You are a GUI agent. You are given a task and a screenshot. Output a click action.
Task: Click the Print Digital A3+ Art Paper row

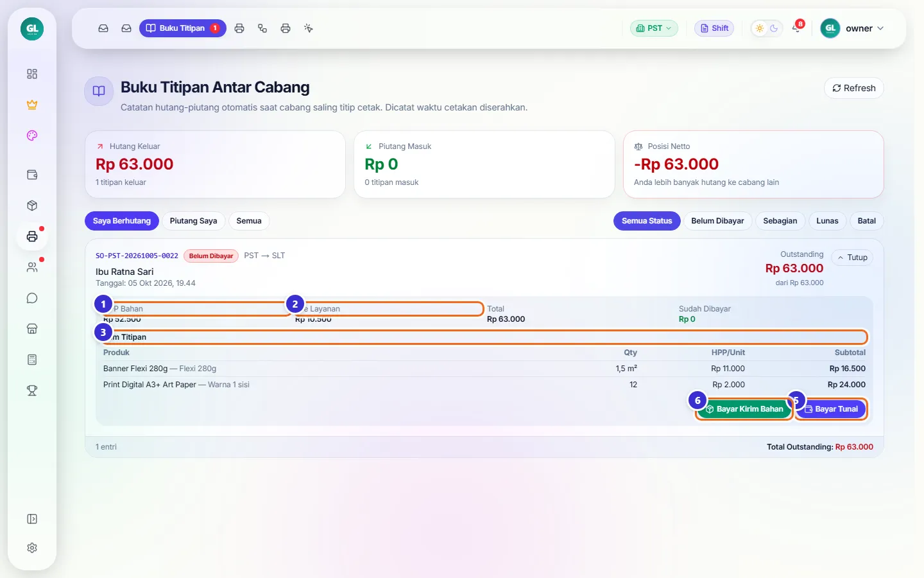[484, 385]
